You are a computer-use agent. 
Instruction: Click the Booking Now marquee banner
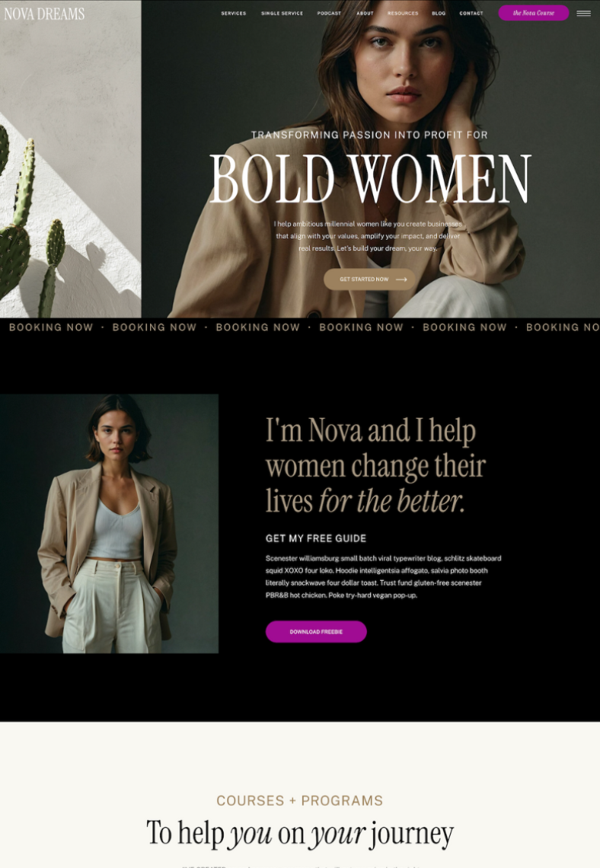300,327
